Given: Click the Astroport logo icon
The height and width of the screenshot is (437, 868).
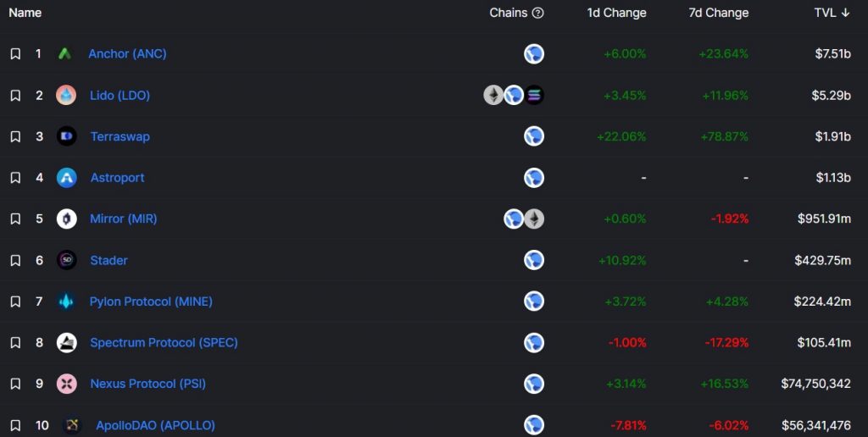Looking at the screenshot, I should point(66,178).
